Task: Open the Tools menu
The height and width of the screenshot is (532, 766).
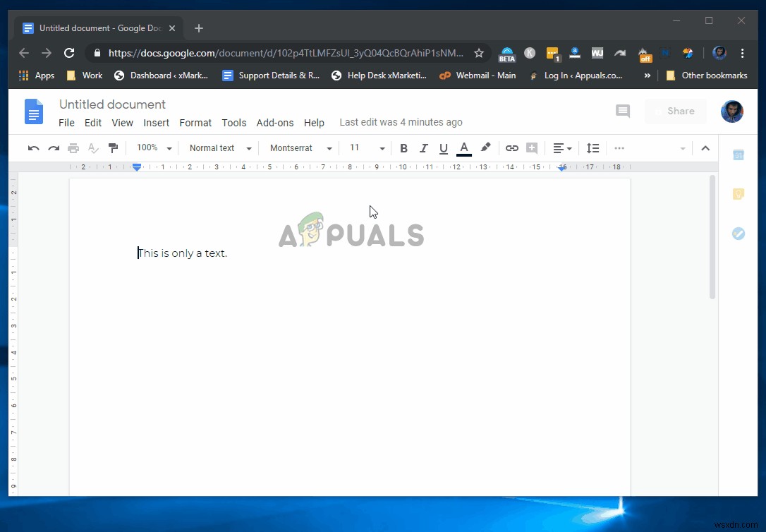Action: coord(234,123)
